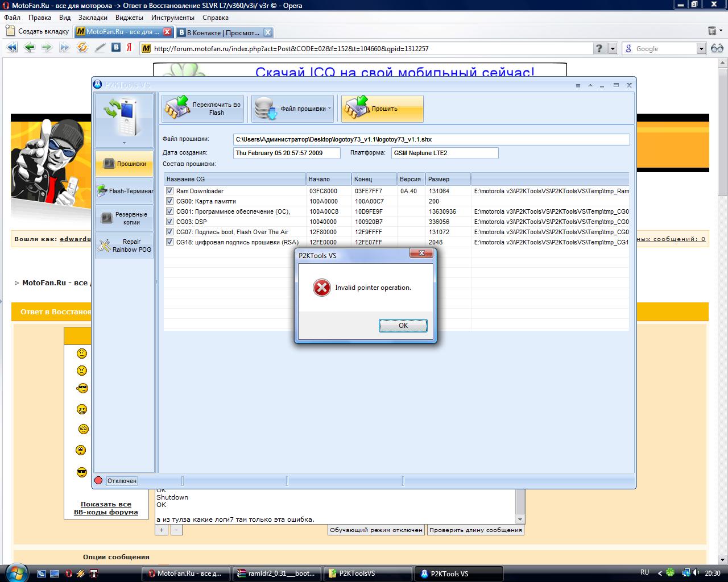The image size is (728, 582).
Task: Click the minus button below message box
Action: (x=176, y=530)
